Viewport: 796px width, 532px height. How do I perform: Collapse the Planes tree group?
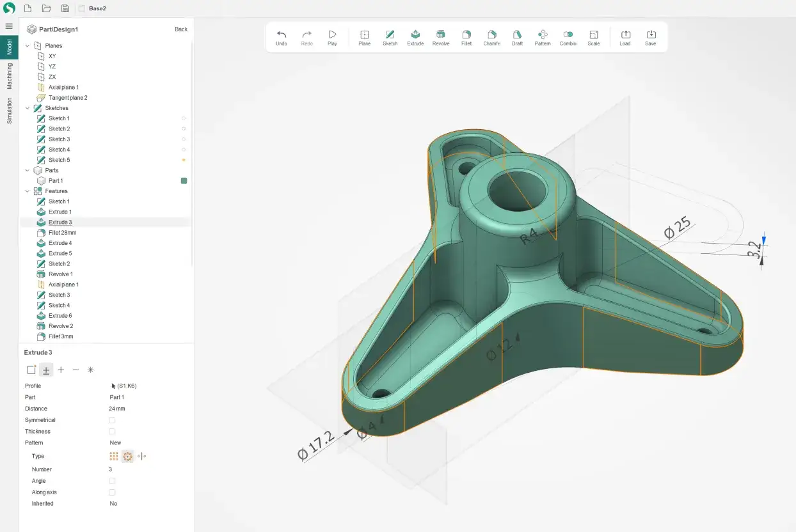tap(27, 45)
